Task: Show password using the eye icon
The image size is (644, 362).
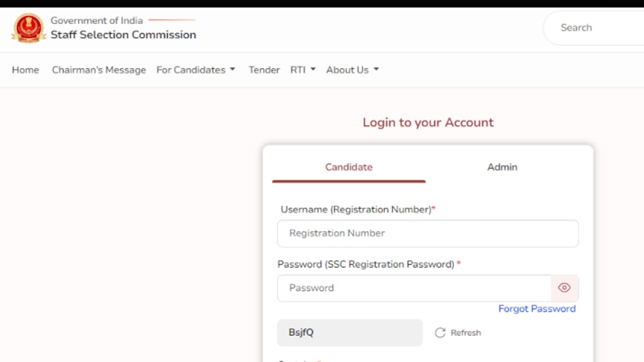Action: [x=565, y=288]
